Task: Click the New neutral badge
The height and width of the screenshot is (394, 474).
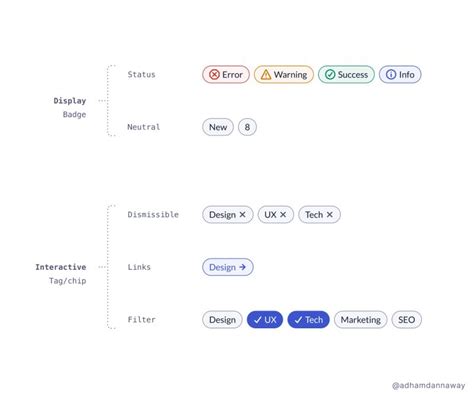Action: coord(218,127)
